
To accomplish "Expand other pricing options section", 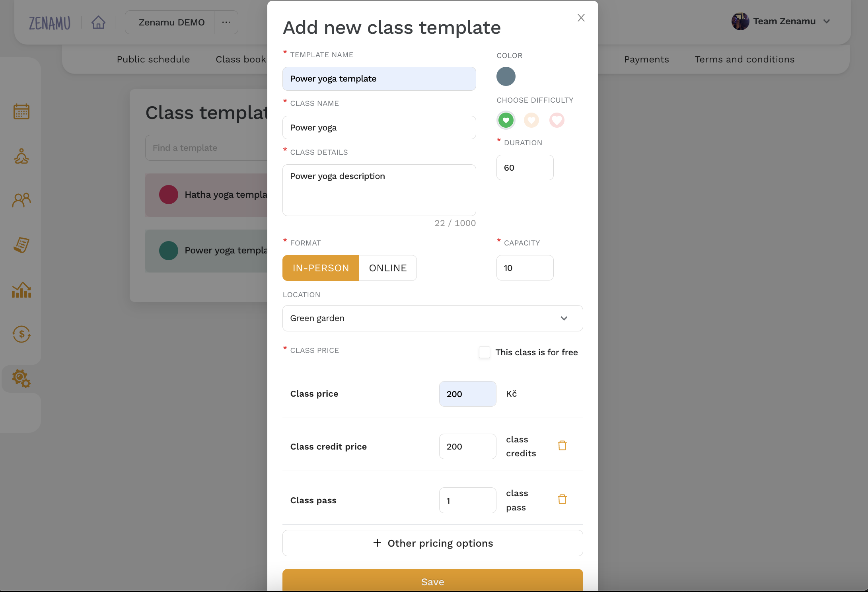I will tap(433, 543).
